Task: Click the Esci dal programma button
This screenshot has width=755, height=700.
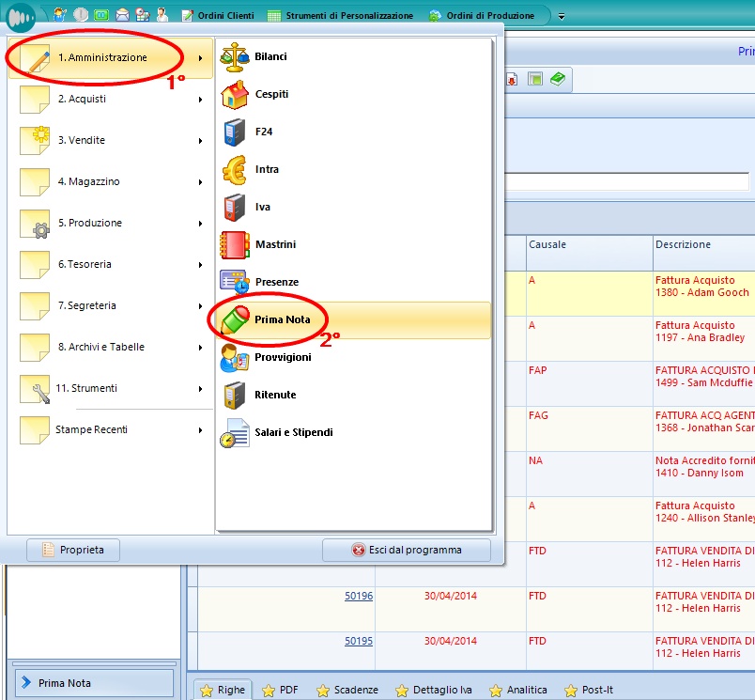Action: [406, 550]
